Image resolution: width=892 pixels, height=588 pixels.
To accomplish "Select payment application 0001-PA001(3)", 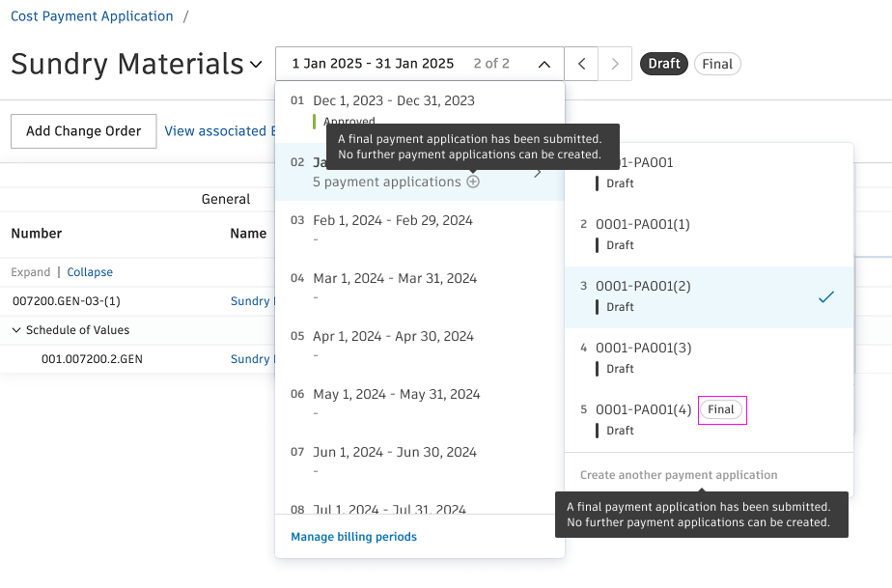I will pyautogui.click(x=643, y=348).
